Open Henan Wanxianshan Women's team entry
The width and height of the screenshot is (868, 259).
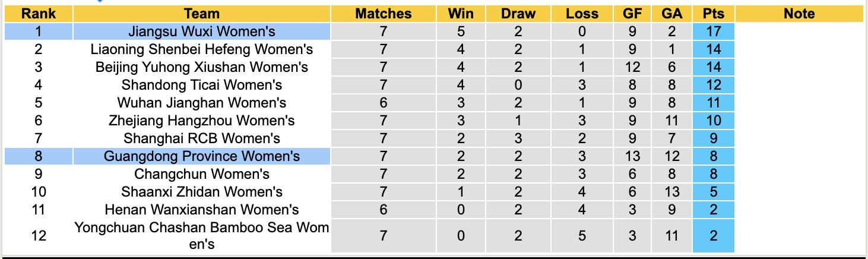click(202, 210)
